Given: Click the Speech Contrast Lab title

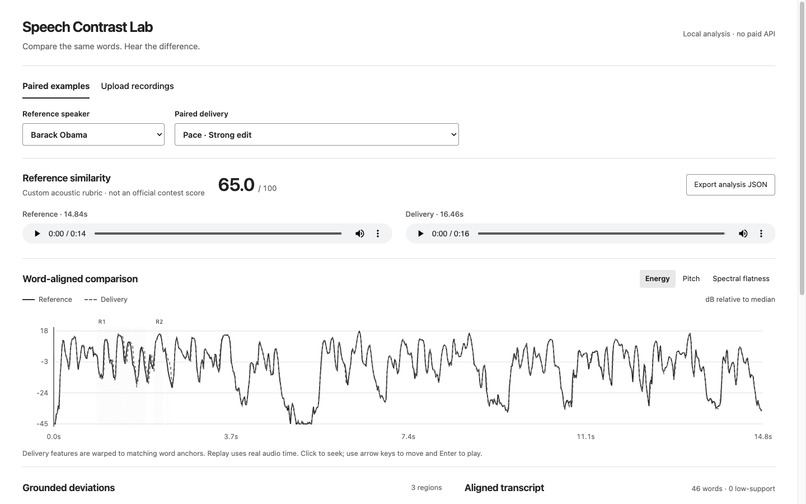Looking at the screenshot, I should click(87, 27).
